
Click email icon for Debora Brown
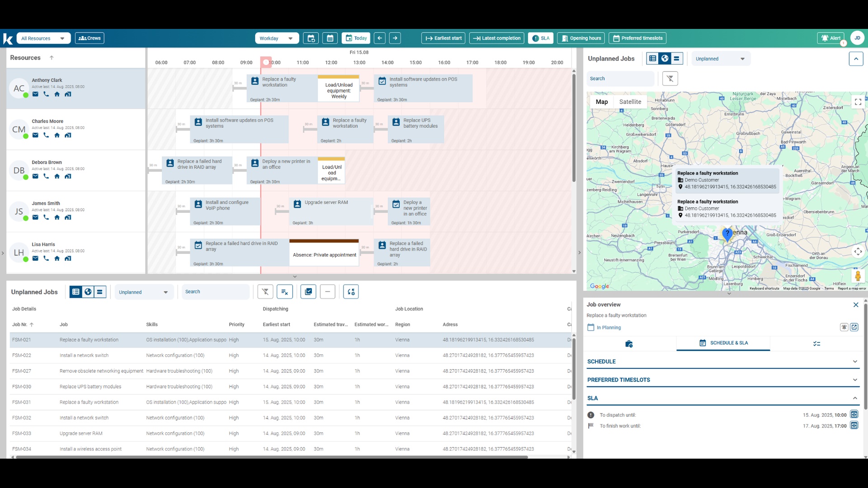pos(35,177)
